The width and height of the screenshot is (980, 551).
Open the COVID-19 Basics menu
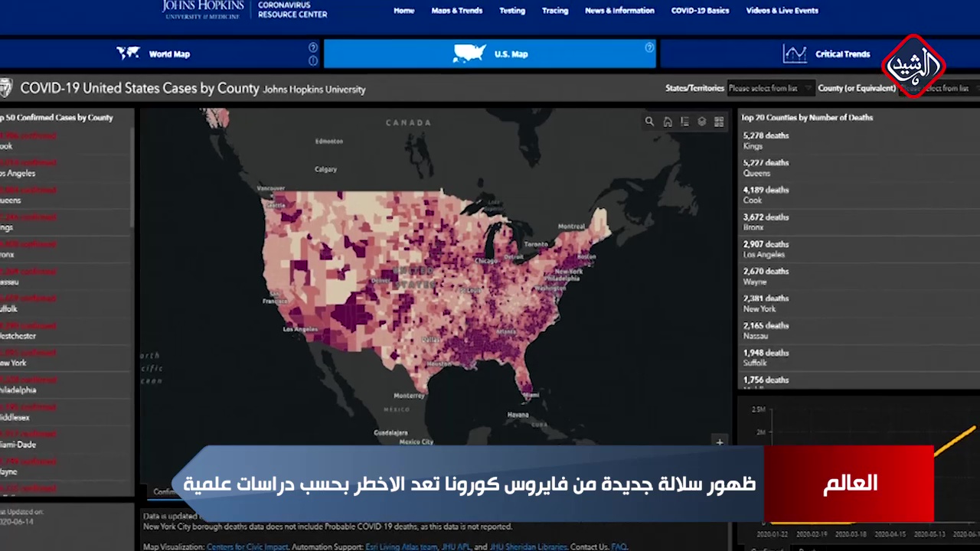(x=700, y=11)
